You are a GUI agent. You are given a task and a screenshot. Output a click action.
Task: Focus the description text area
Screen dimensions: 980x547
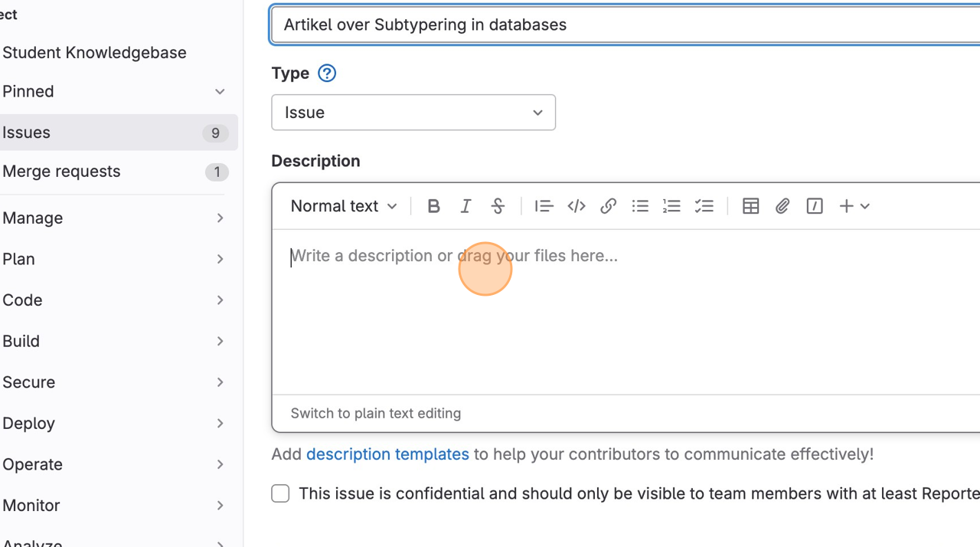coord(626,312)
